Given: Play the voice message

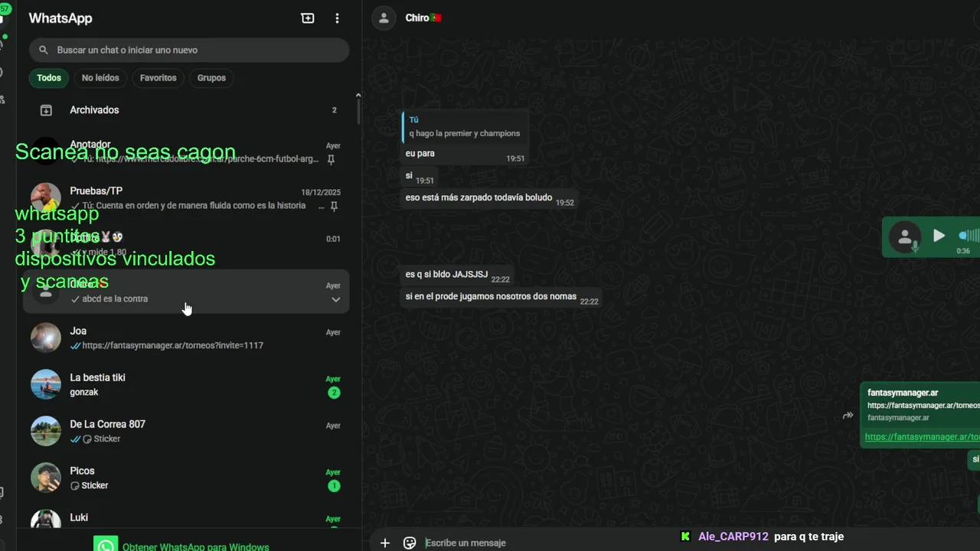Looking at the screenshot, I should coord(939,236).
